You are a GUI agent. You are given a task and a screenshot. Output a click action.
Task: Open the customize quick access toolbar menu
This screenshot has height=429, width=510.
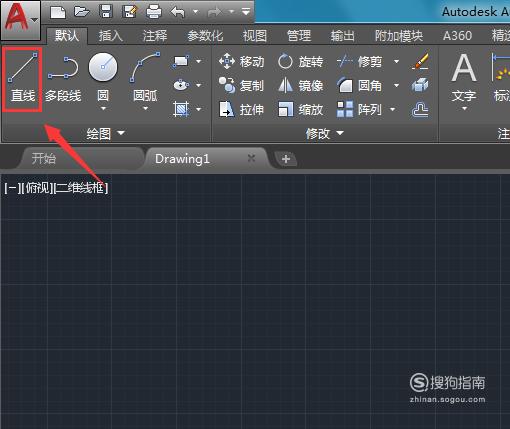pos(246,12)
